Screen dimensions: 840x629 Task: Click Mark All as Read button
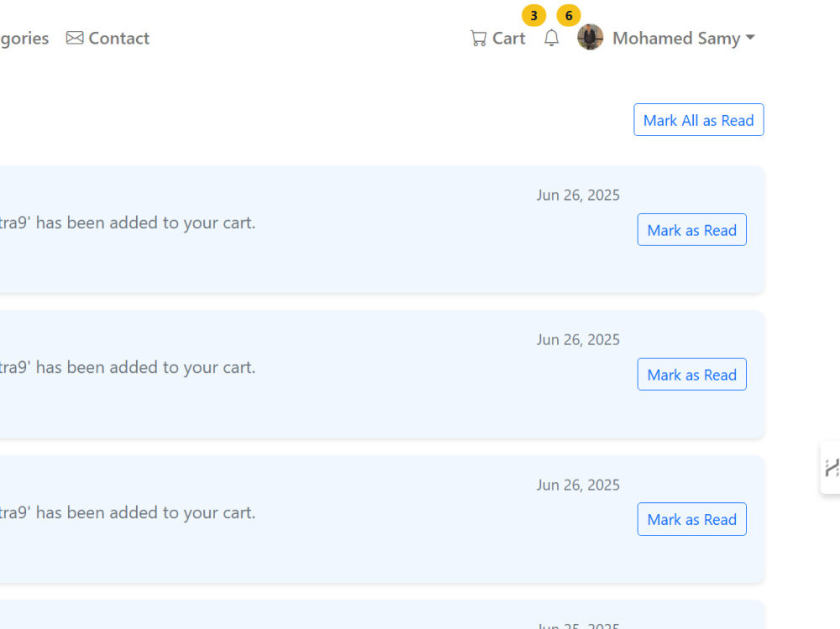(x=699, y=120)
